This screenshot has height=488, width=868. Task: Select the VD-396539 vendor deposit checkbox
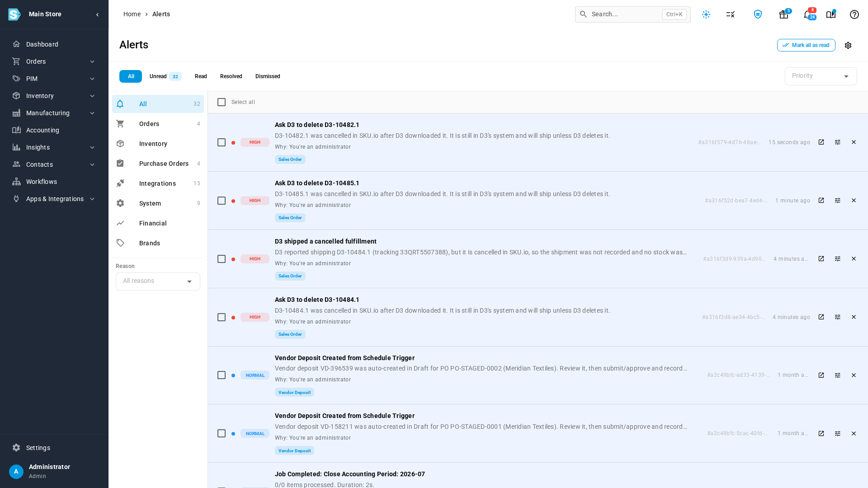(x=222, y=375)
